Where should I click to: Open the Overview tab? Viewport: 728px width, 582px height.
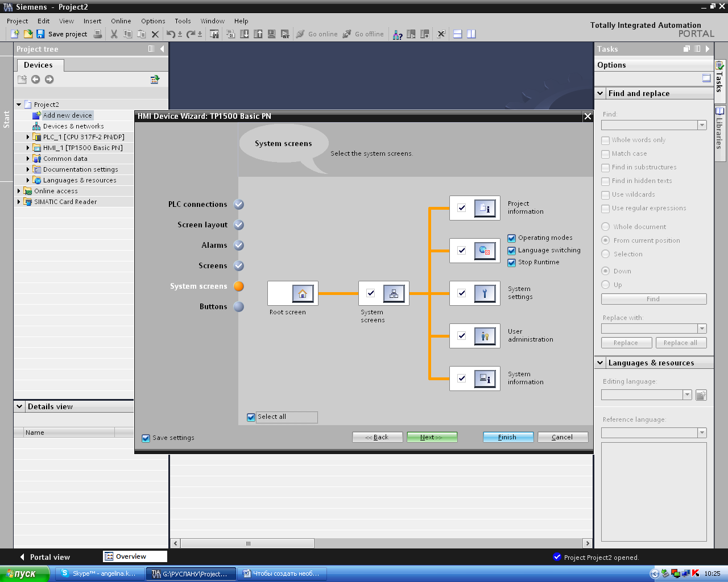(135, 556)
